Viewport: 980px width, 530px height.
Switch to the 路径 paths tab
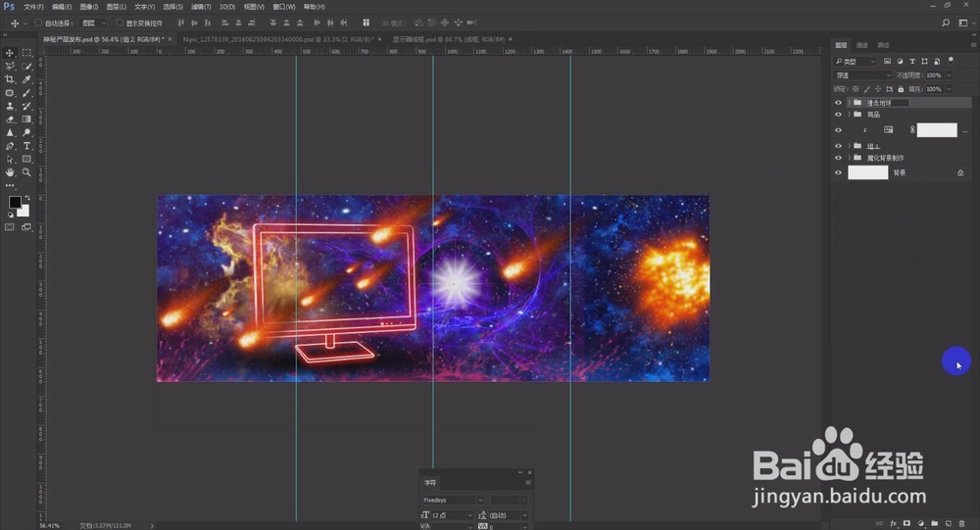tap(883, 45)
